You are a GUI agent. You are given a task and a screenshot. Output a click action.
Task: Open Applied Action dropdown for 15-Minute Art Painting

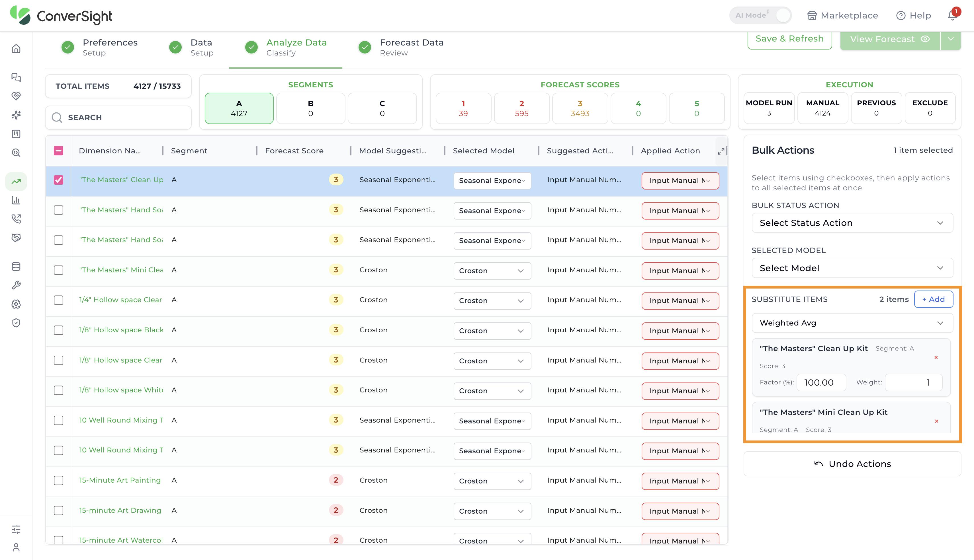680,481
